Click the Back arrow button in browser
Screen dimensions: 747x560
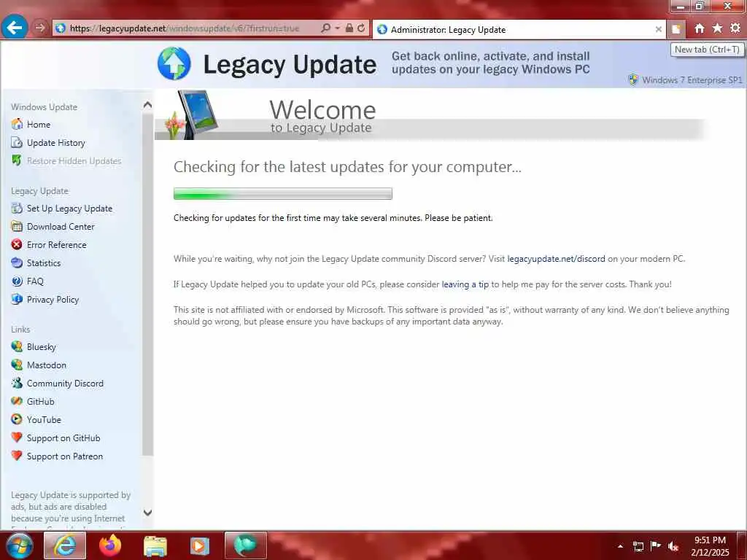coord(15,28)
